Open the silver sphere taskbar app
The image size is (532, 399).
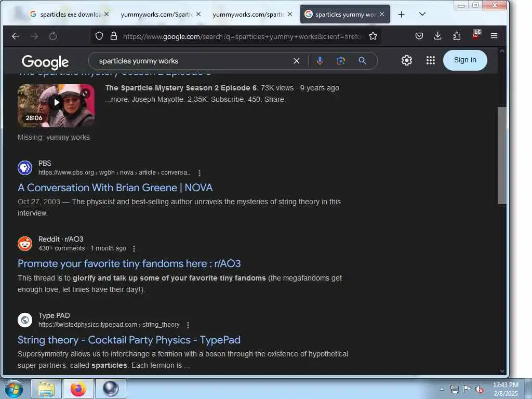coord(111,389)
